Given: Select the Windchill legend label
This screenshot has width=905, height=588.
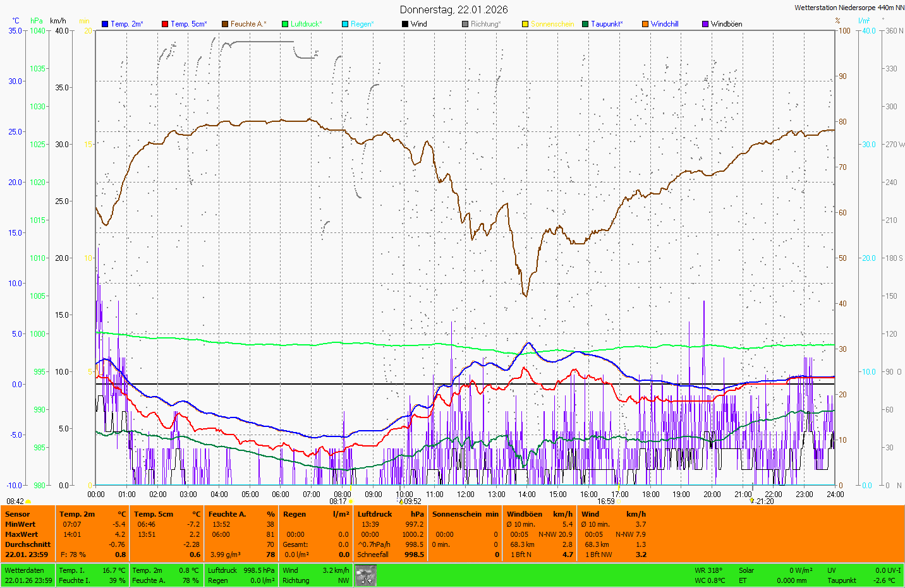Looking at the screenshot, I should click(664, 24).
